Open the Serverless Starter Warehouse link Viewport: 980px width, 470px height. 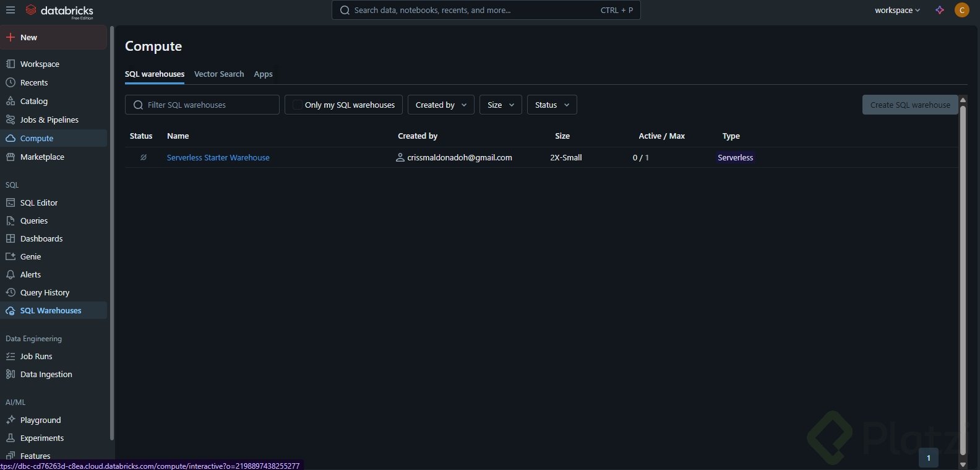click(x=218, y=158)
